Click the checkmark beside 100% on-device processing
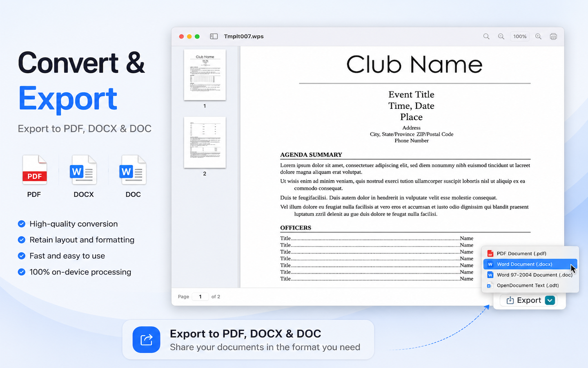This screenshot has height=368, width=588. click(22, 272)
